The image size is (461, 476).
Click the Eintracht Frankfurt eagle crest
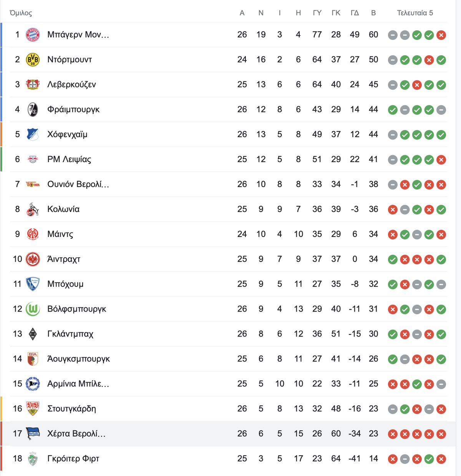(33, 259)
